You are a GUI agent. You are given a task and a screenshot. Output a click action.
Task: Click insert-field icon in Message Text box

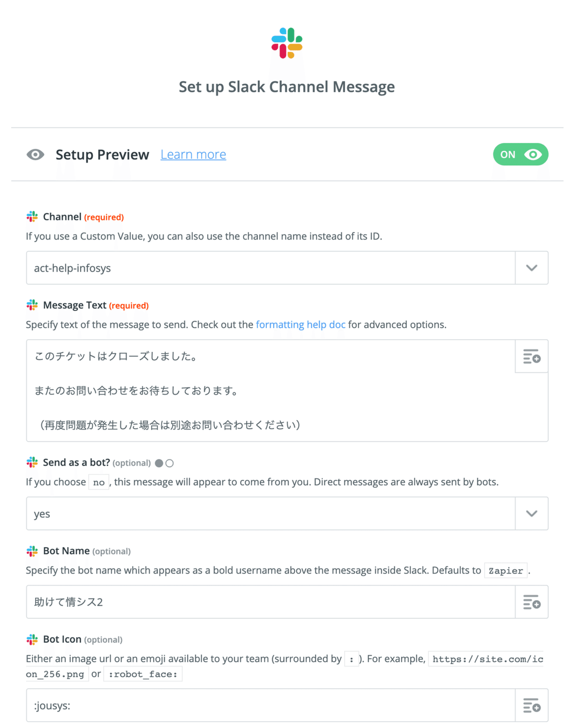pyautogui.click(x=531, y=357)
